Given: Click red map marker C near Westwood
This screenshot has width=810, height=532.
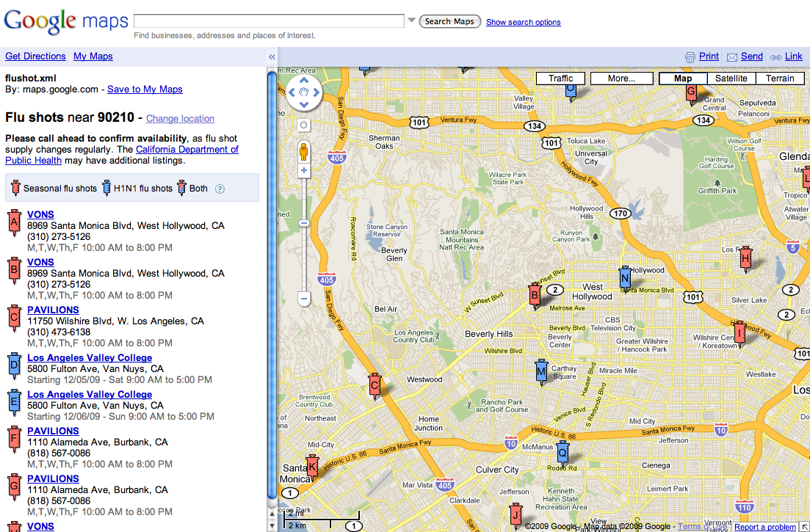Looking at the screenshot, I should [375, 385].
